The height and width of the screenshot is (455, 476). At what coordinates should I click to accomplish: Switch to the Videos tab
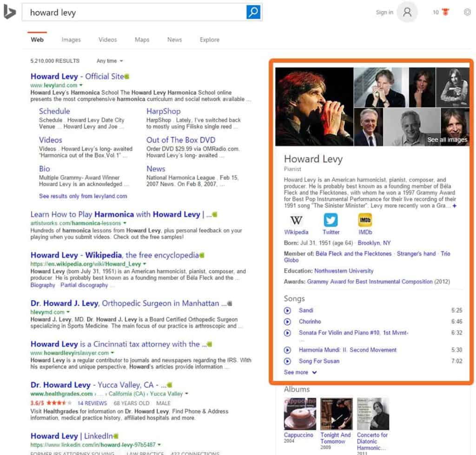click(x=107, y=40)
